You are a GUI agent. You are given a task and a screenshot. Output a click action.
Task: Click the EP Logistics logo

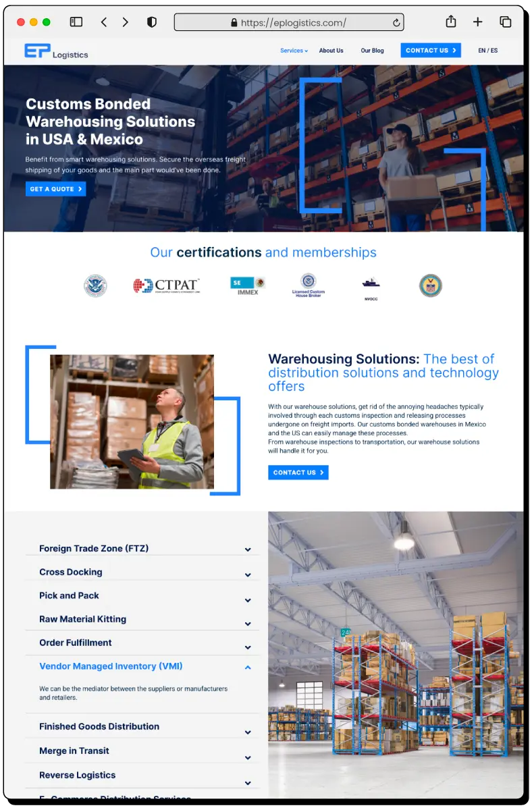pyautogui.click(x=56, y=51)
